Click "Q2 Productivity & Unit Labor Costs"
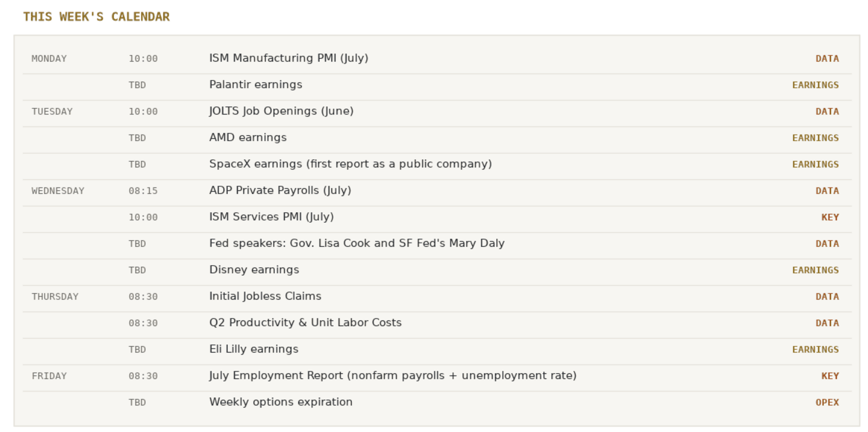The image size is (868, 432). (306, 323)
